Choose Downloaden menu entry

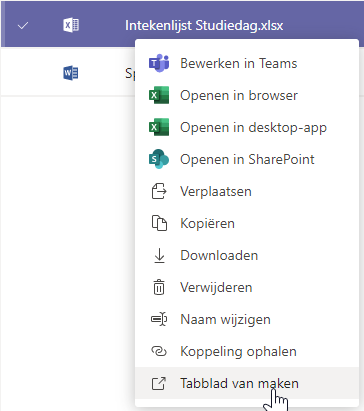click(247, 255)
